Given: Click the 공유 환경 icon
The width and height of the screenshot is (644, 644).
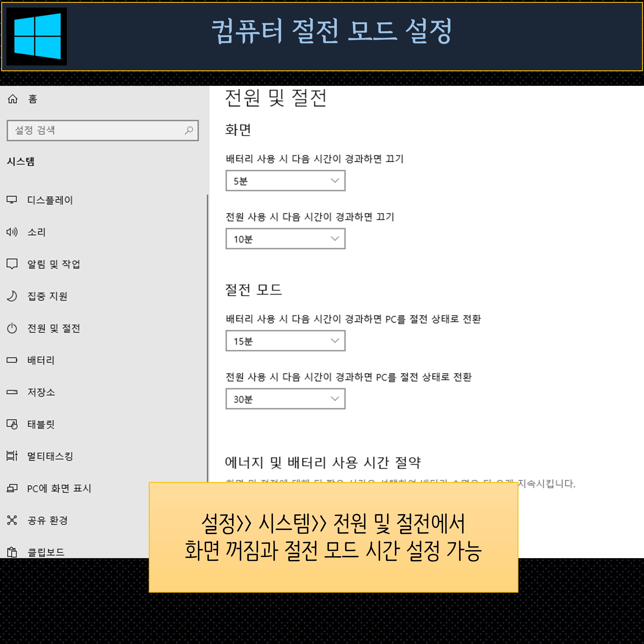Looking at the screenshot, I should [x=12, y=520].
